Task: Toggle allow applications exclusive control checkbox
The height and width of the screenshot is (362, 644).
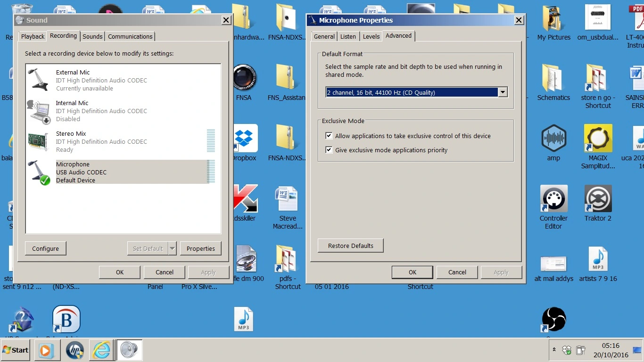Action: pyautogui.click(x=329, y=136)
